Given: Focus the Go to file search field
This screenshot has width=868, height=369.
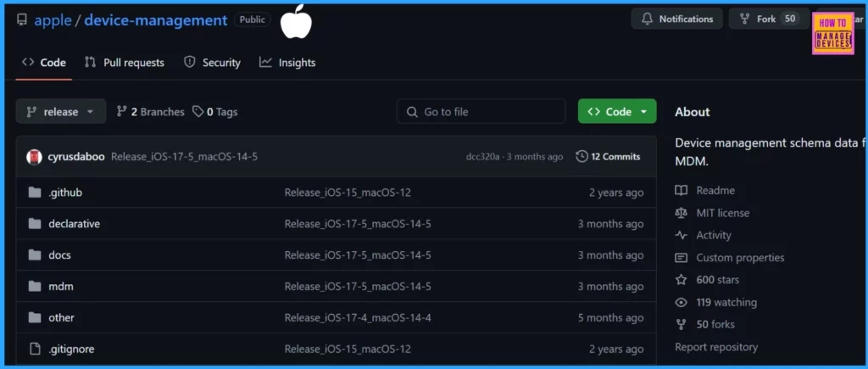Looking at the screenshot, I should (481, 111).
